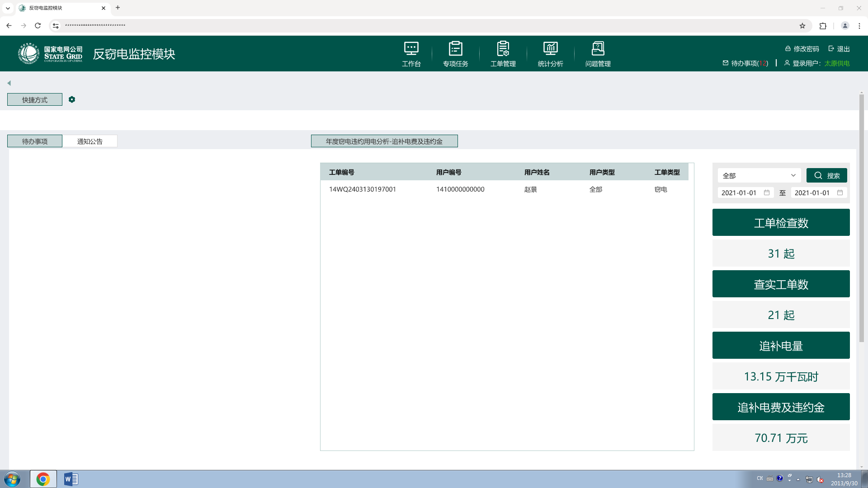Open the tab search dropdown in Chrome
The width and height of the screenshot is (868, 488).
pos(8,8)
